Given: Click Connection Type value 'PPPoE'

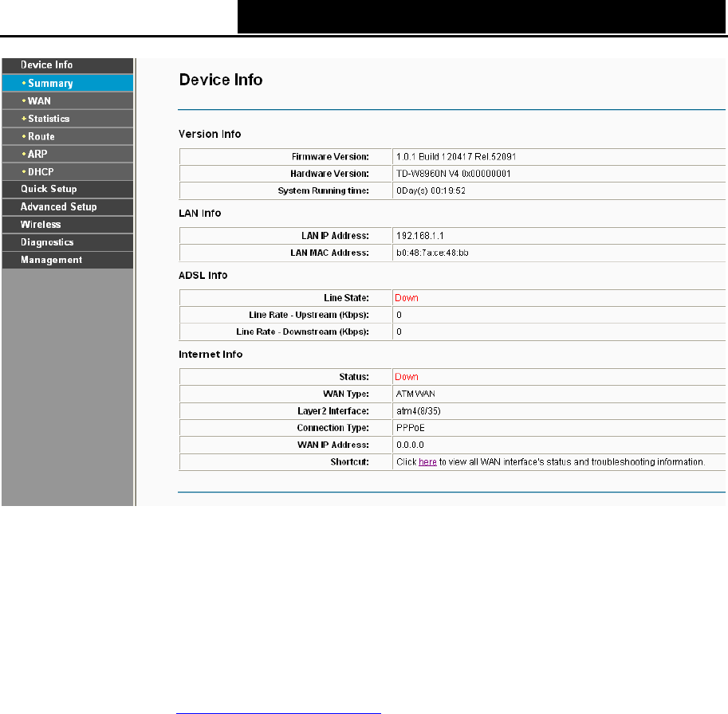Looking at the screenshot, I should tap(411, 428).
